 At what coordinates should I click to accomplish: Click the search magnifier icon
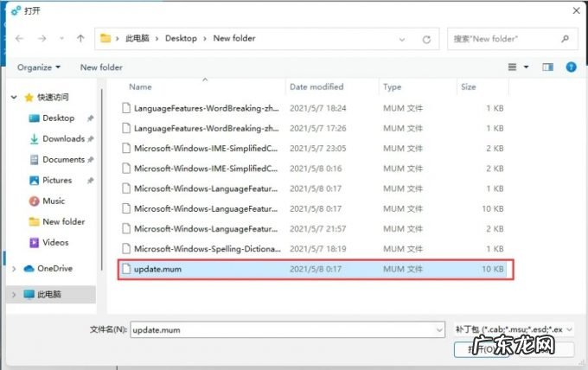tap(565, 39)
